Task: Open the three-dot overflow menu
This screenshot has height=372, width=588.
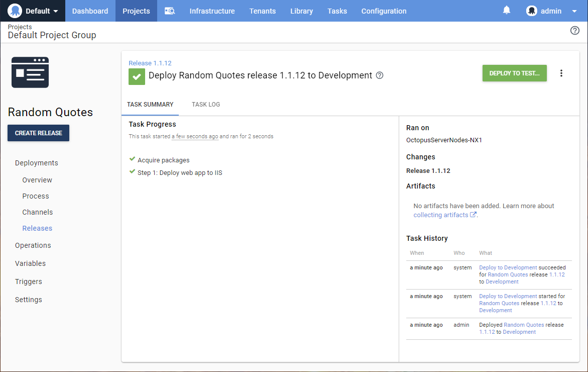Action: (561, 73)
